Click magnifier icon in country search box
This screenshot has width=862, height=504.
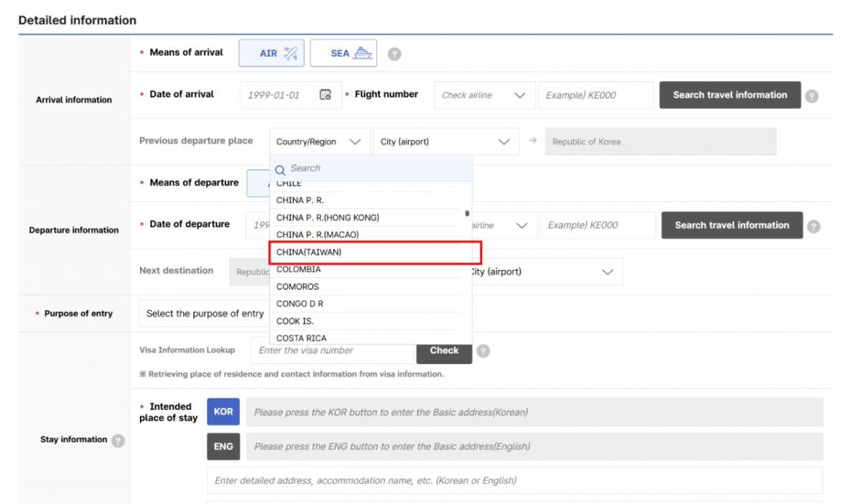(281, 169)
